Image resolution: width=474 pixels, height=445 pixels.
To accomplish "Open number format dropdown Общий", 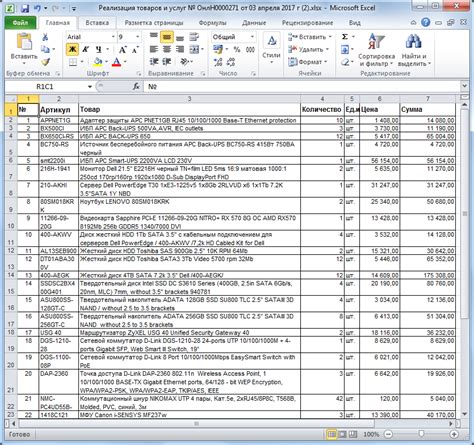I will 252,37.
